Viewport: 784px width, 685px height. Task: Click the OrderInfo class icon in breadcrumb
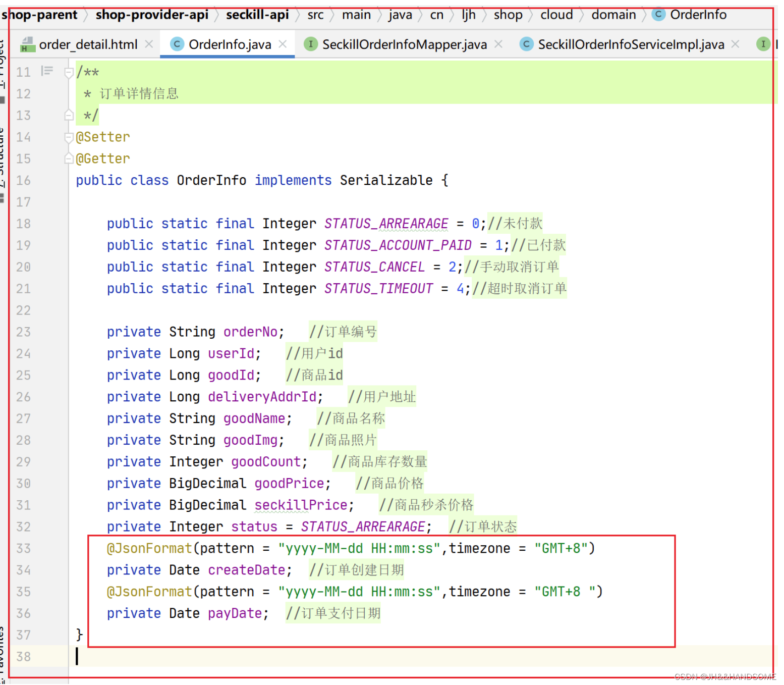[658, 15]
